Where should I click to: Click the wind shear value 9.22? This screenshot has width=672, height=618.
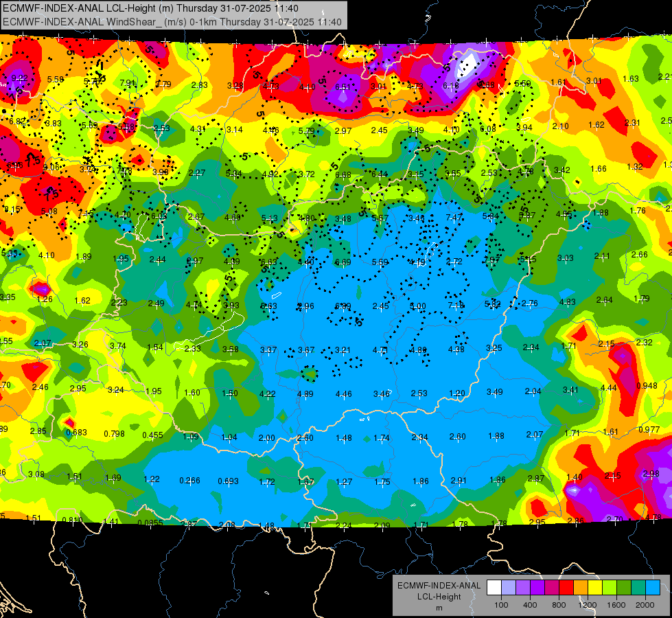click(x=20, y=78)
